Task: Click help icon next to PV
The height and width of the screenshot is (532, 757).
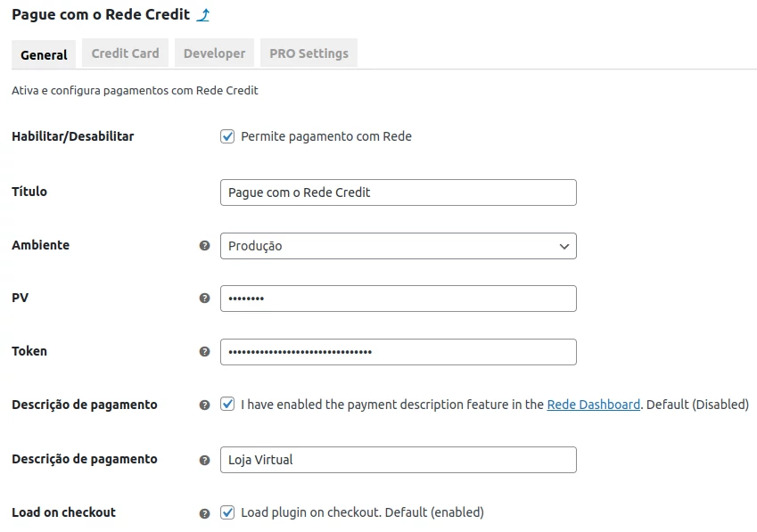Action: pos(204,299)
